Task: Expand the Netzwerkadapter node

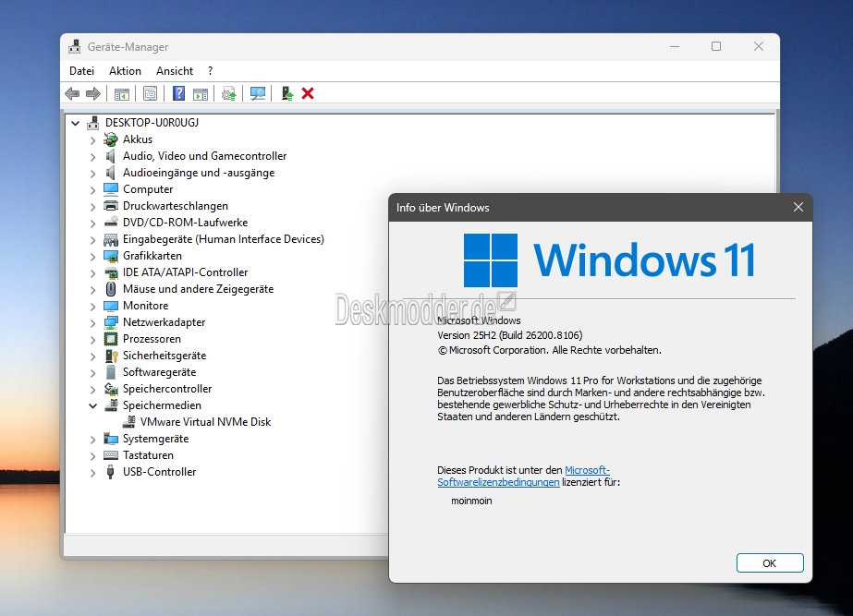Action: tap(92, 322)
